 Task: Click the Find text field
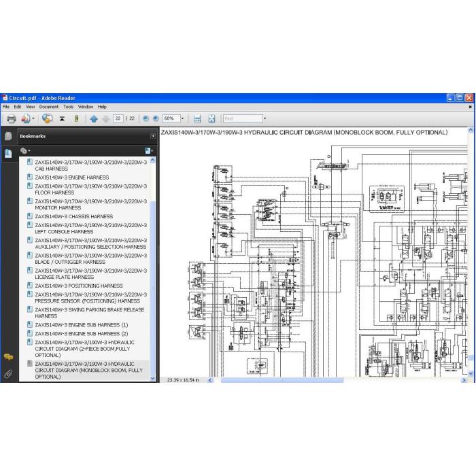click(243, 118)
